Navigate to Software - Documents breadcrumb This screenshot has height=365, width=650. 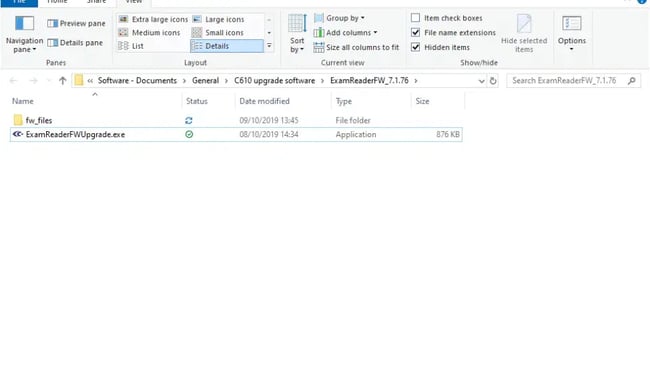(137, 81)
